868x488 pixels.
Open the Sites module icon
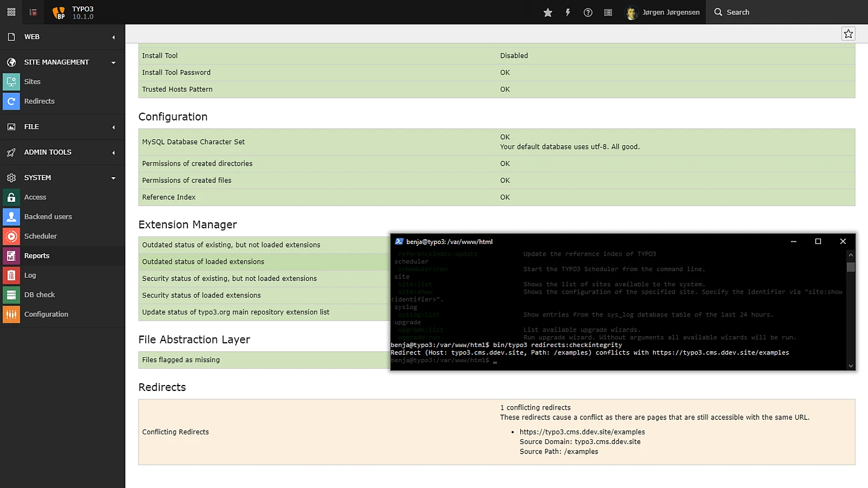pyautogui.click(x=11, y=82)
